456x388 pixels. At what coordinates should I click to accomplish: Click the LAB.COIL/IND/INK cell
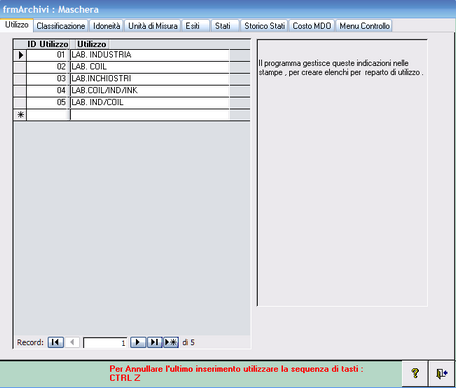[x=150, y=91]
